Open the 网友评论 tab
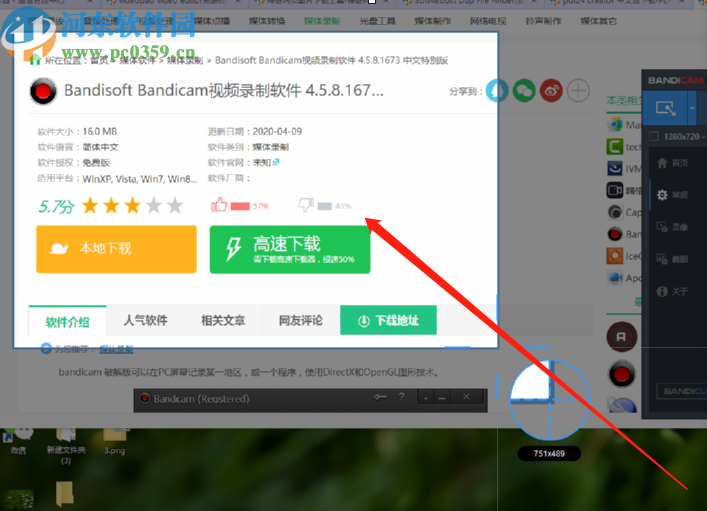The height and width of the screenshot is (511, 707). point(301,321)
